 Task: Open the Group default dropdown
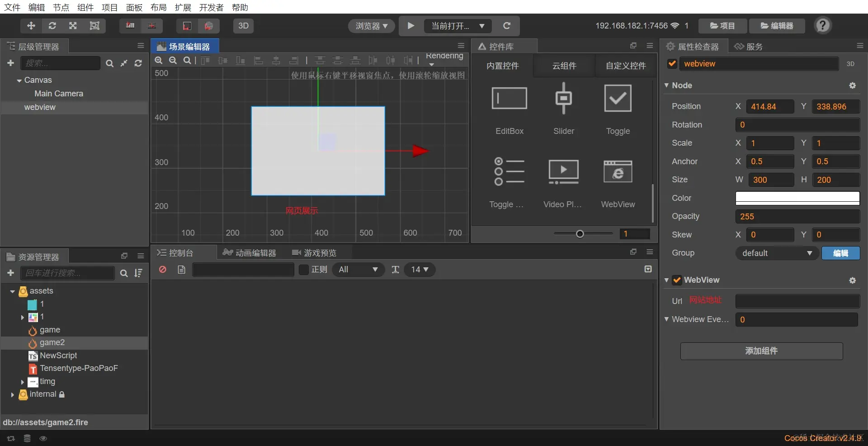point(777,253)
